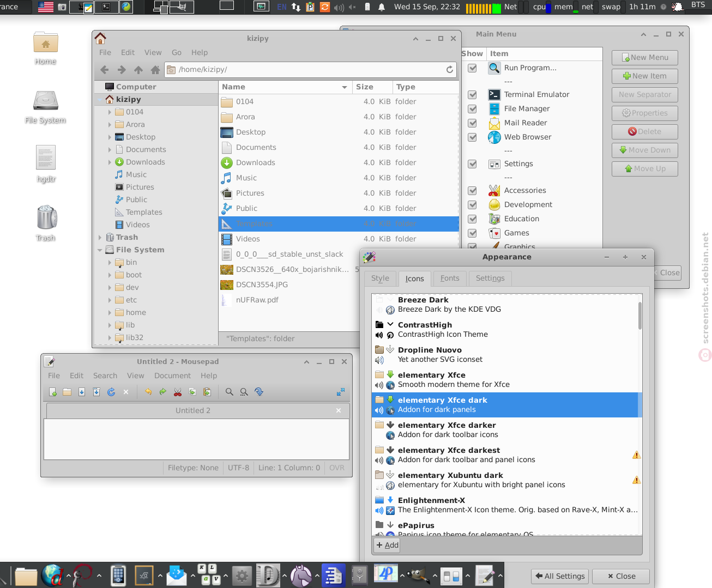Open the mail client icon in bottom panel
712x588 pixels.
click(177, 575)
